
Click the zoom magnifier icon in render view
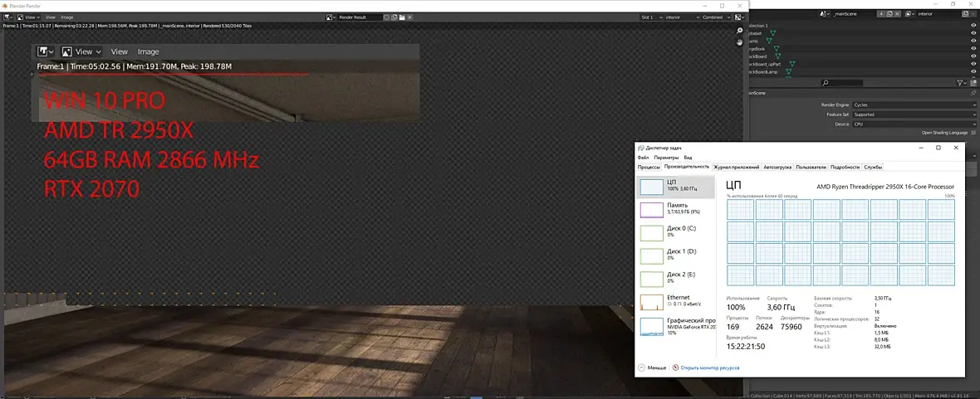pos(739,31)
